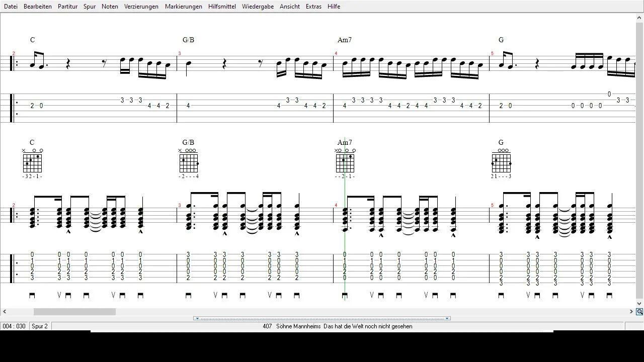The width and height of the screenshot is (644, 362).
Task: Click the Am7 chord name above the first track
Action: click(x=345, y=40)
